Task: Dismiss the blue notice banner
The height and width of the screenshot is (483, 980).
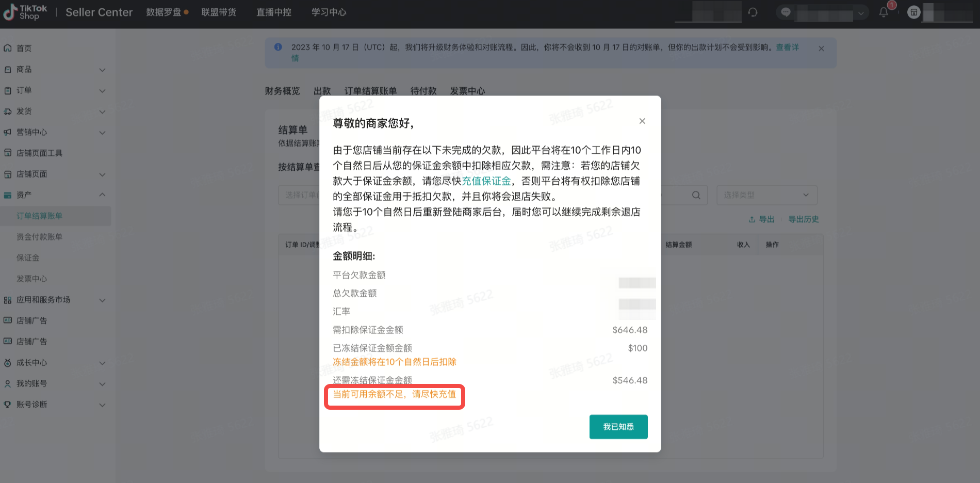Action: tap(821, 49)
